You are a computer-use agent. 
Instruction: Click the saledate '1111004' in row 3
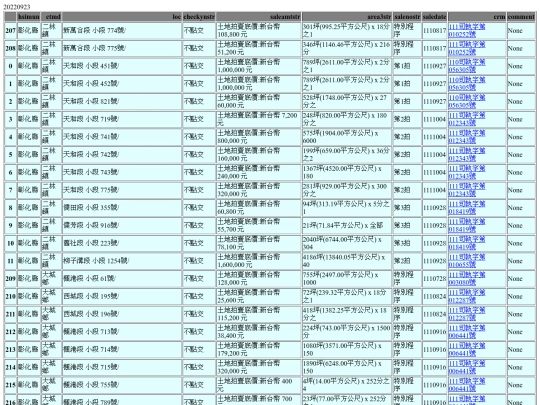434,119
